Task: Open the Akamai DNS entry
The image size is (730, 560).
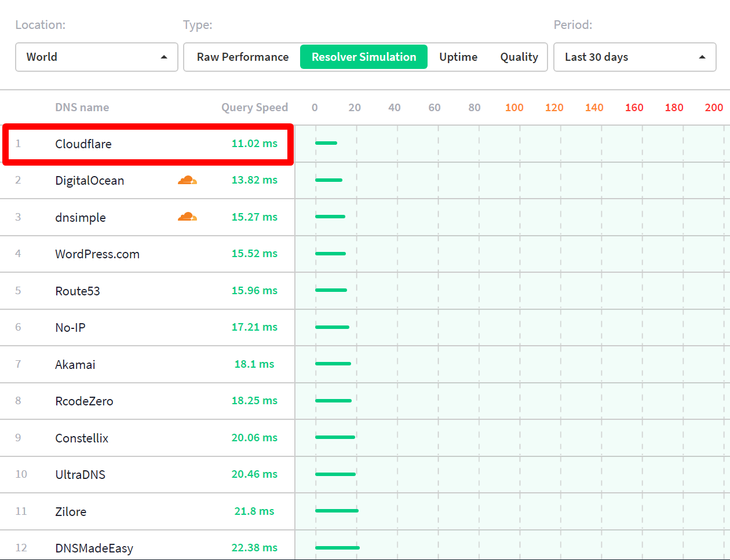Action: (x=75, y=364)
